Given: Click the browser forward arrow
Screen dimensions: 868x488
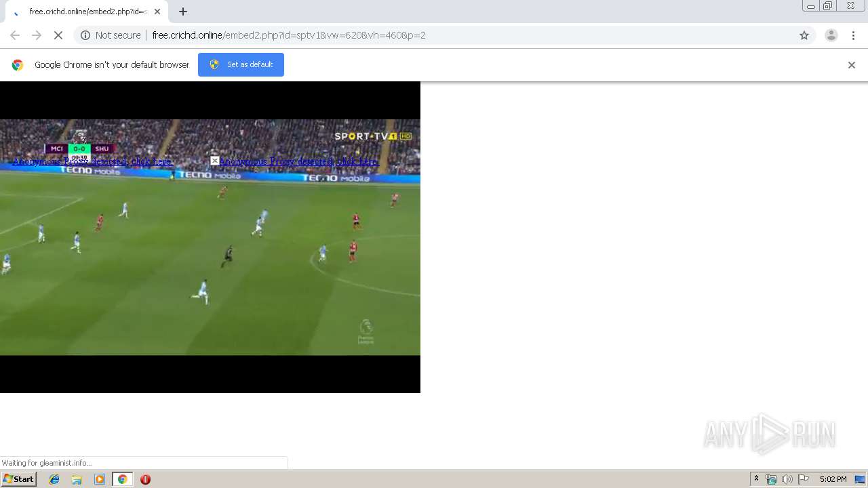Looking at the screenshot, I should tap(37, 35).
